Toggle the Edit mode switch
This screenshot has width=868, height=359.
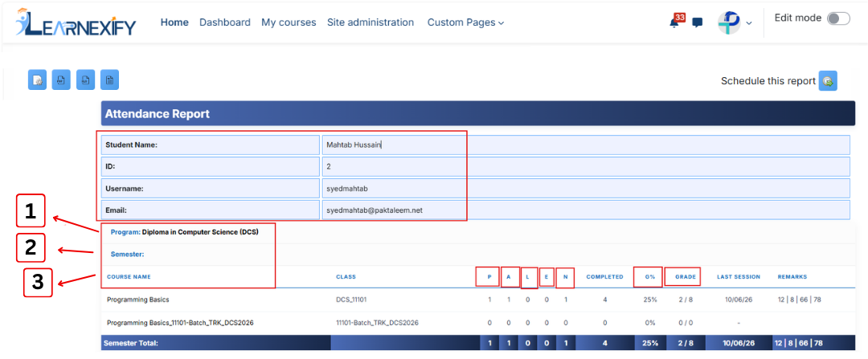838,18
